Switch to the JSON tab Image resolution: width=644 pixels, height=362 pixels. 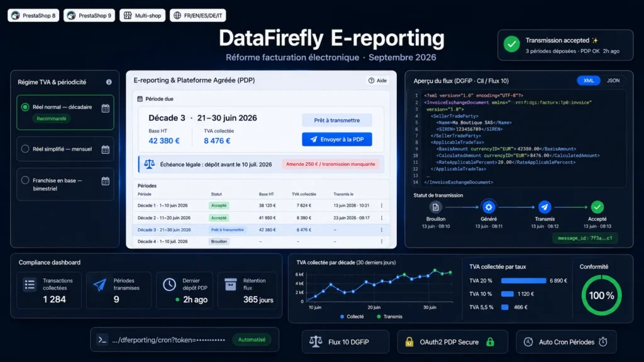[x=613, y=81]
